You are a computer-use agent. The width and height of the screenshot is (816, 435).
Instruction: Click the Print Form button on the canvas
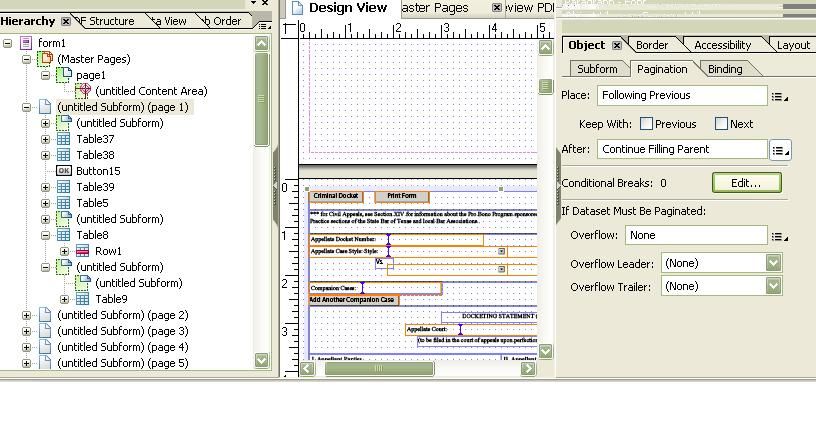click(x=402, y=196)
